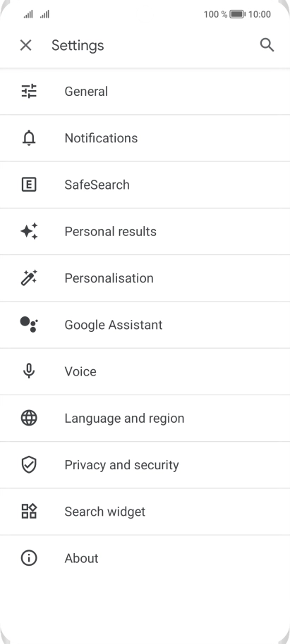The image size is (290, 644).
Task: Tap the Notifications bell icon
Action: [x=29, y=138]
